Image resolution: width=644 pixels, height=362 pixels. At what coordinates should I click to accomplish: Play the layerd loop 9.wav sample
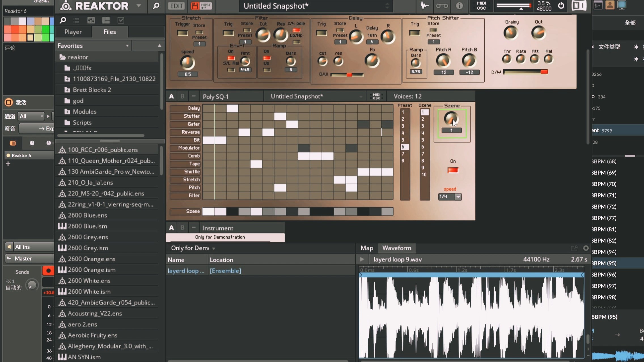point(362,259)
